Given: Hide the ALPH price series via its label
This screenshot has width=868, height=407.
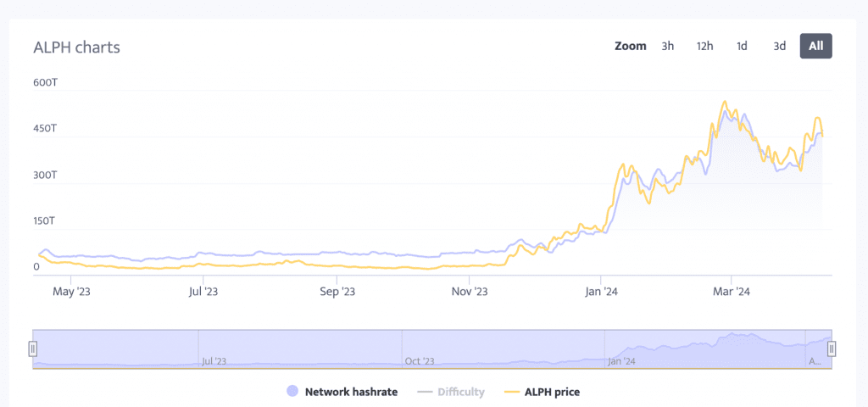Looking at the screenshot, I should (553, 392).
